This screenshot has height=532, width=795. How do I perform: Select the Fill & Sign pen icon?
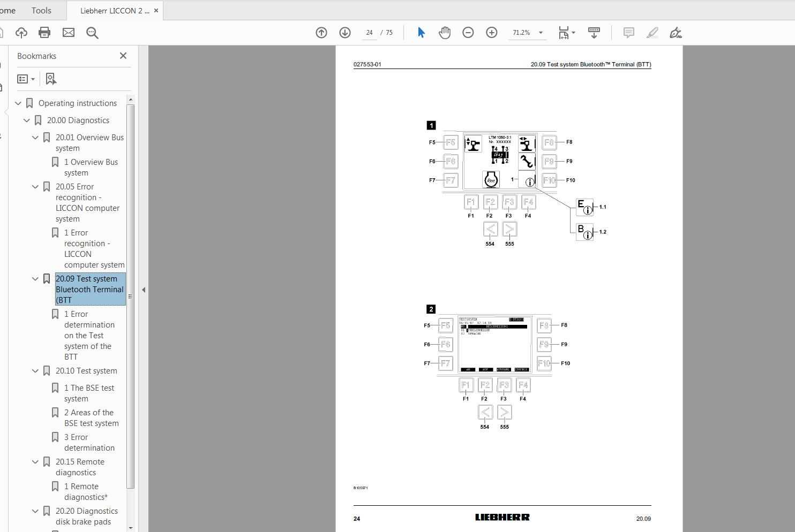point(676,33)
